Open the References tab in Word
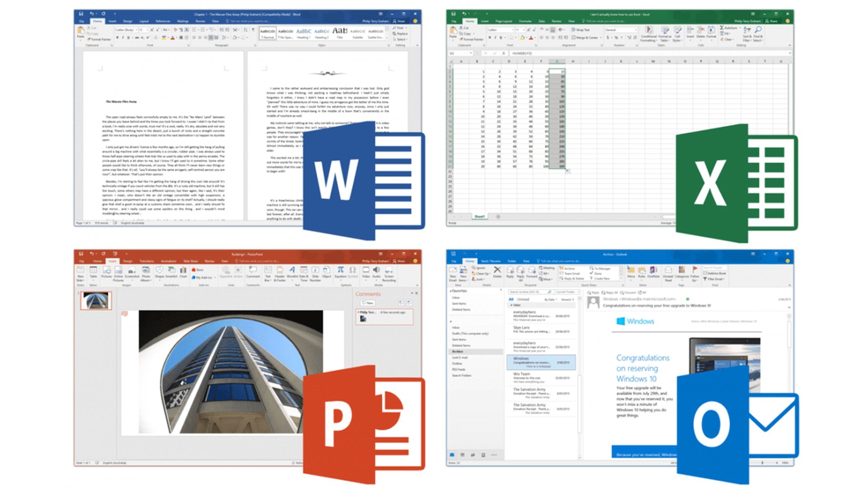 click(163, 21)
